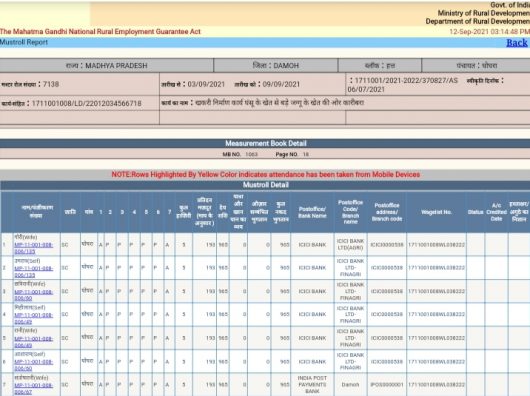Click the DAMOH district cell

pos(276,66)
